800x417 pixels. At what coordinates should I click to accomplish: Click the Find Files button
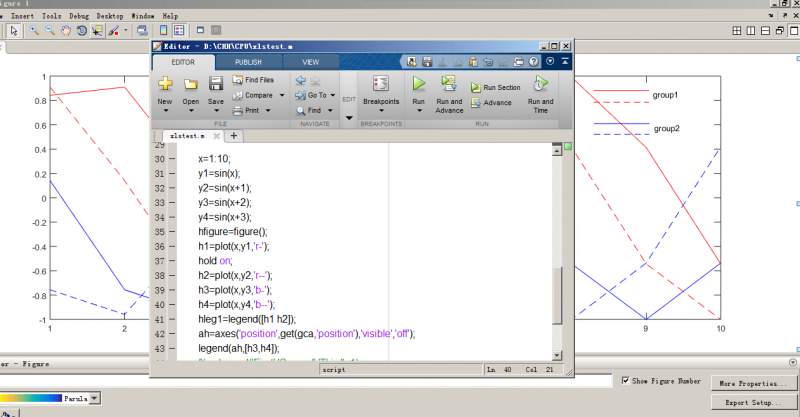click(253, 80)
